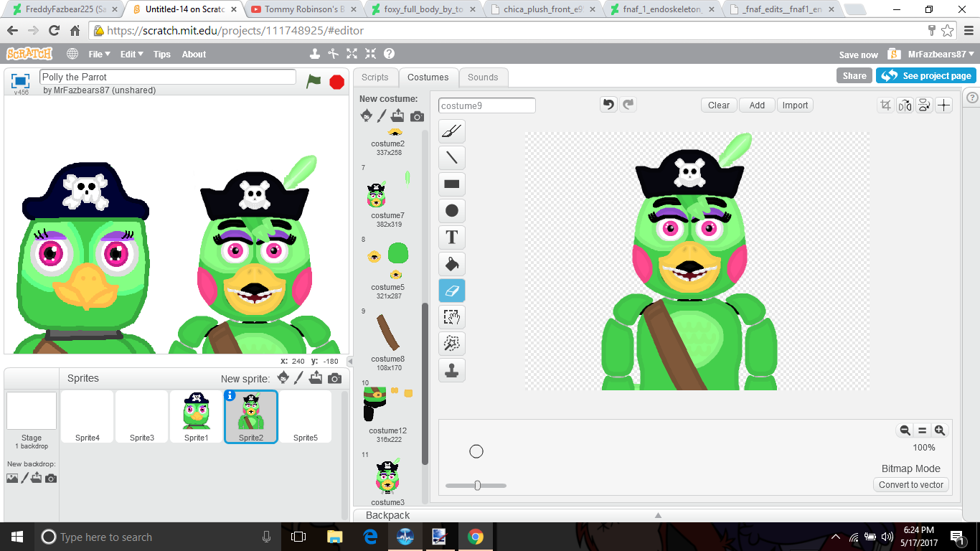Open Sprite2 info button
This screenshot has height=551, width=980.
(x=230, y=395)
